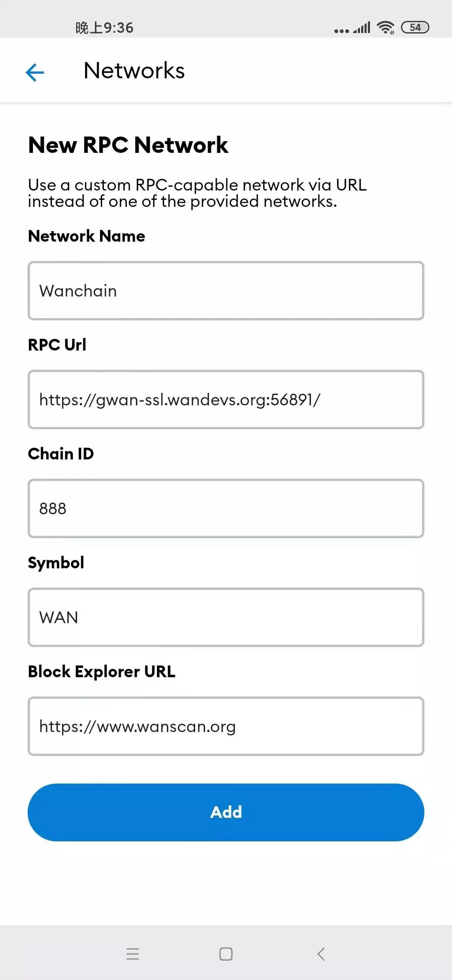Tap the home button in navigation bar
The image size is (452, 980).
point(226,954)
